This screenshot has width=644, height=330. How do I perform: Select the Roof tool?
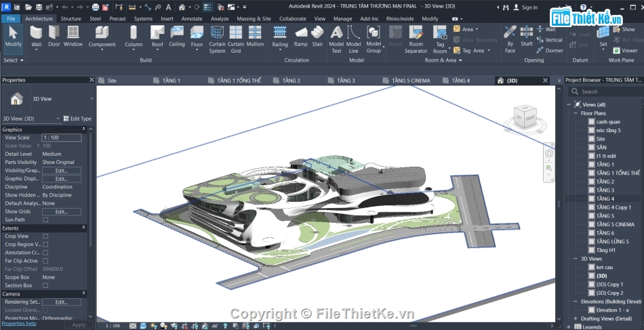click(x=157, y=37)
